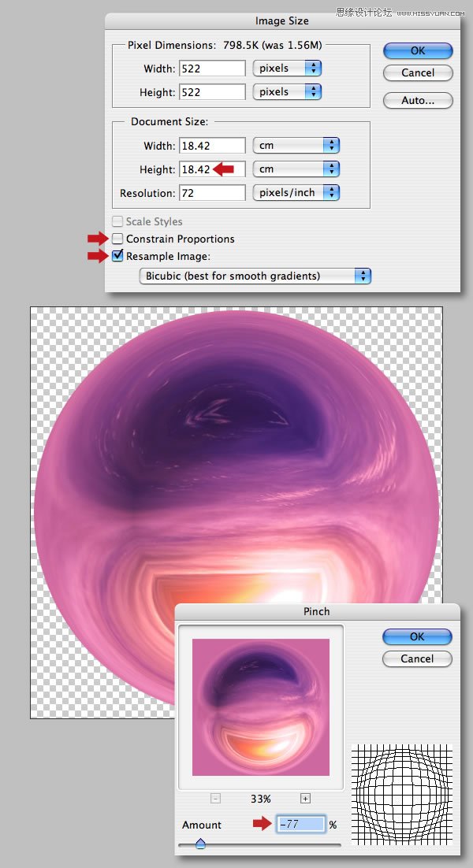Expand the Document Size Height cm dropdown

(296, 169)
